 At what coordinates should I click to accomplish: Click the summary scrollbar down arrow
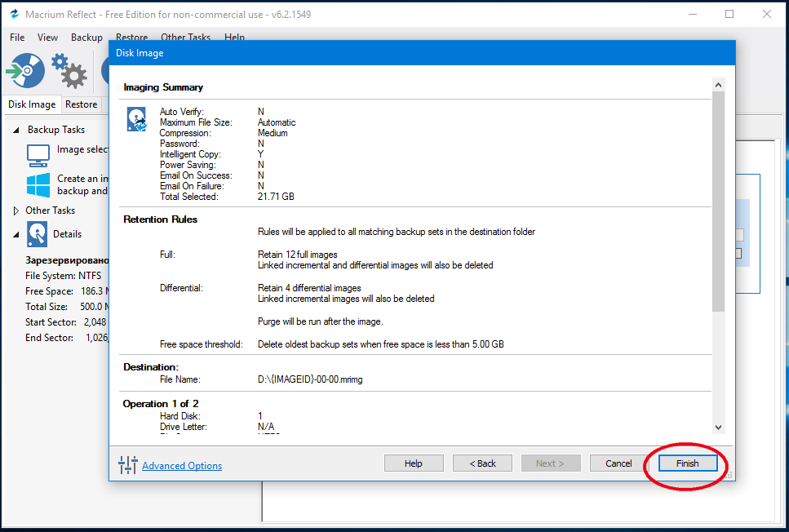coord(718,428)
